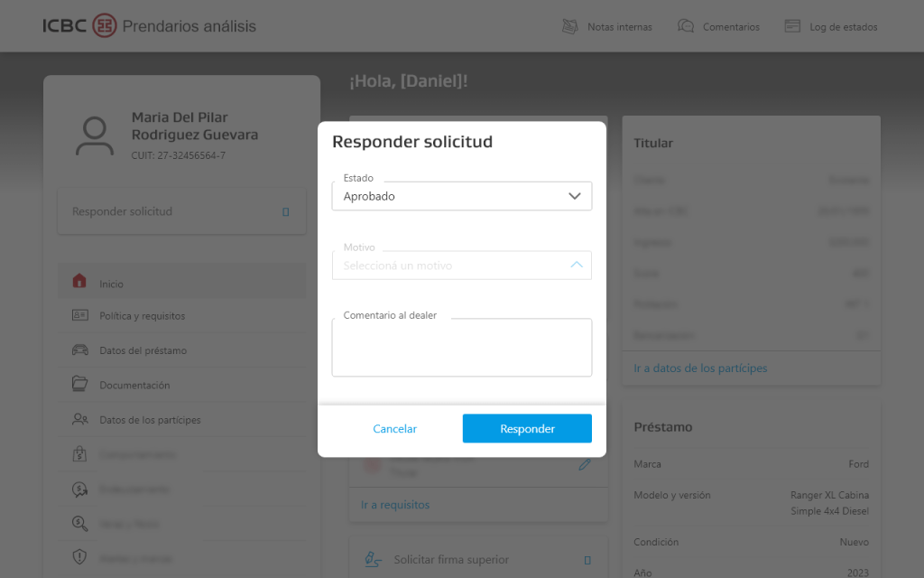Image resolution: width=924 pixels, height=578 pixels.
Task: Click the Datos del préstamo car icon
Action: tap(79, 350)
